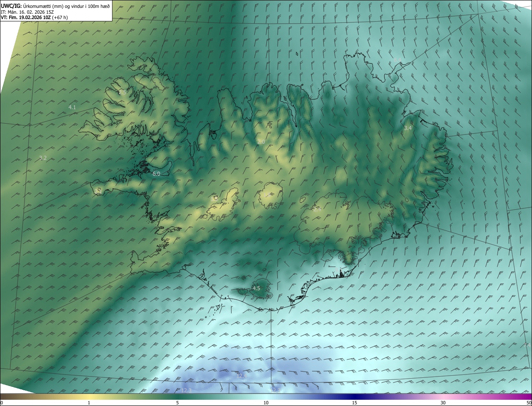Viewport: 532px width, 406px height.
Task: Click the colorbar tick label 15
Action: coord(355,403)
